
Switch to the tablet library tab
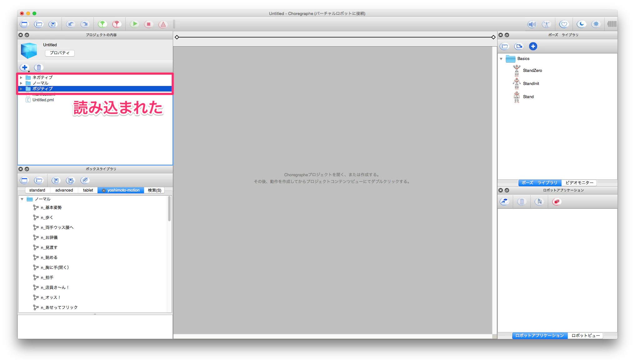click(88, 190)
